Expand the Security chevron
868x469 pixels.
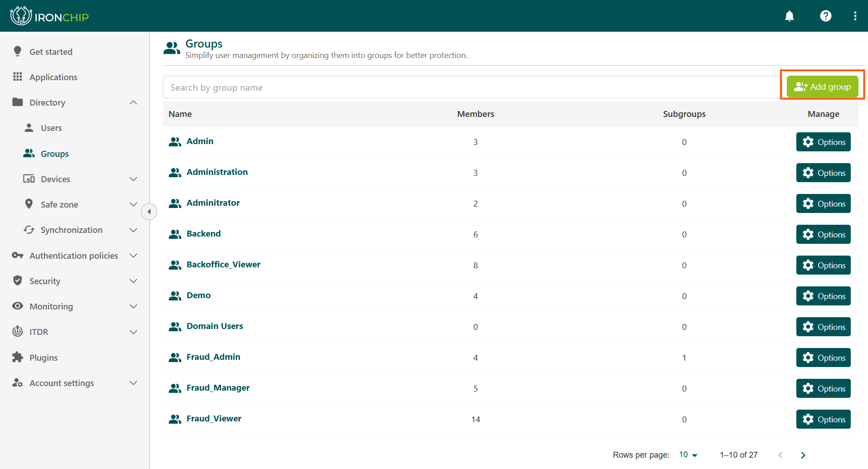pos(133,281)
